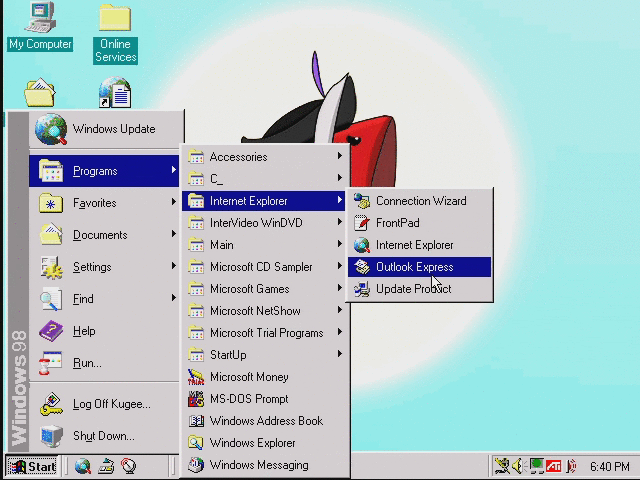Launch Windows Explorer

[x=264, y=443]
